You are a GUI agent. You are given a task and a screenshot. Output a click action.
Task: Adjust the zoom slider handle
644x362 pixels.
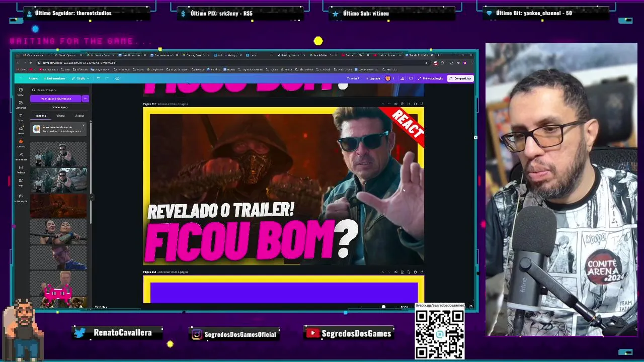click(383, 307)
